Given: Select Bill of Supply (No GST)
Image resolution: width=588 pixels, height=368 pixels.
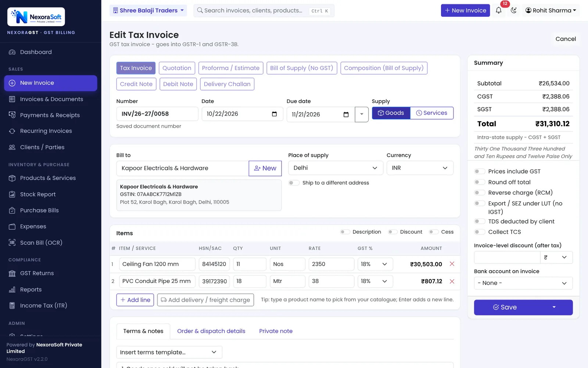Looking at the screenshot, I should click(302, 68).
